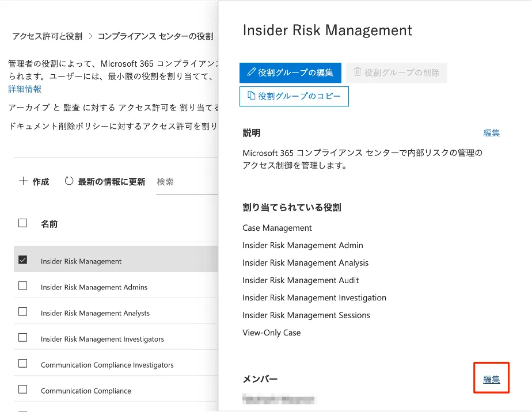Open the アクセス許可と役割 breadcrumb

47,36
